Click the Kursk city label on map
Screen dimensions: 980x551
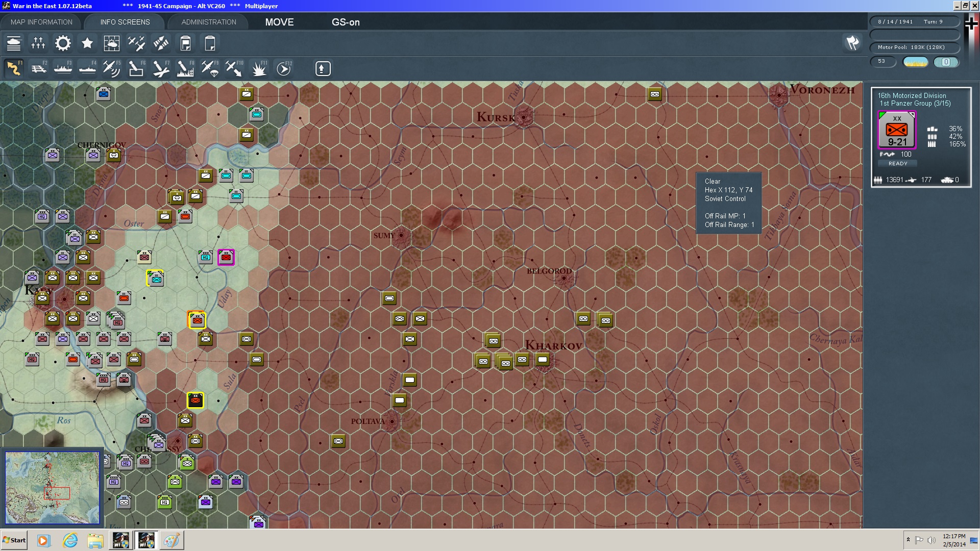click(x=496, y=117)
